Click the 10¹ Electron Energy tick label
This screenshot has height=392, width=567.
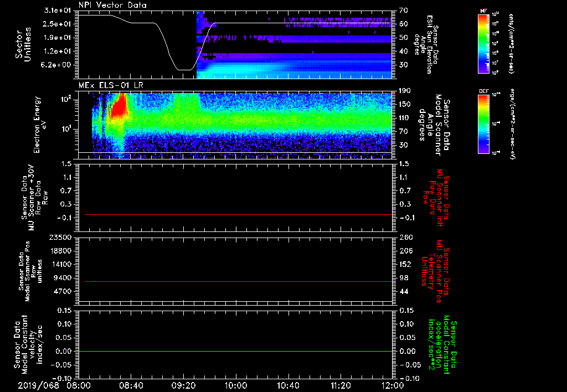click(66, 130)
